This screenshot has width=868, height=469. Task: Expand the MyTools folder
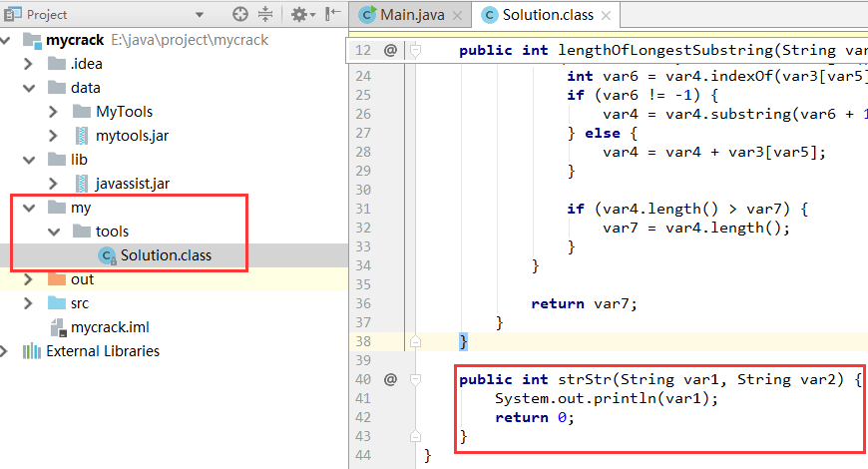[53, 112]
